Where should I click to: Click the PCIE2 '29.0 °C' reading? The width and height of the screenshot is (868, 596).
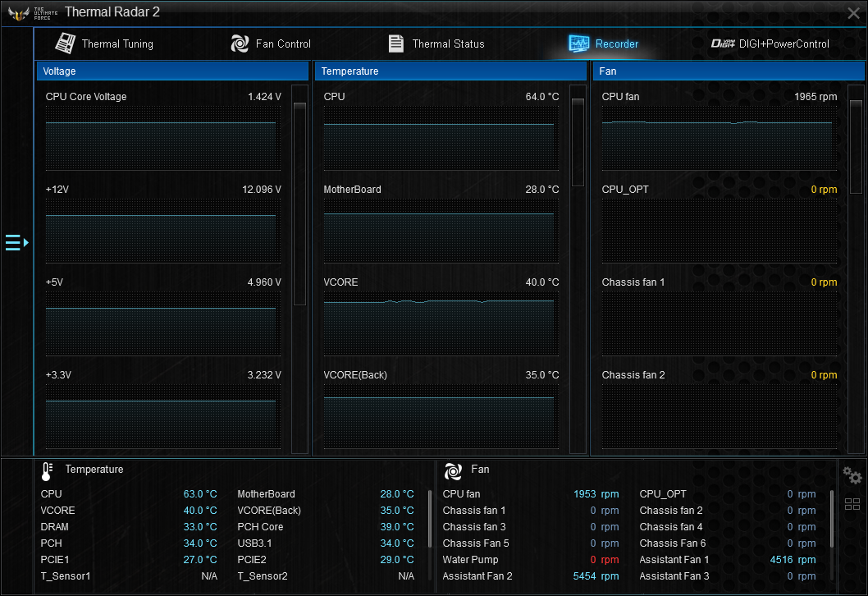[397, 559]
